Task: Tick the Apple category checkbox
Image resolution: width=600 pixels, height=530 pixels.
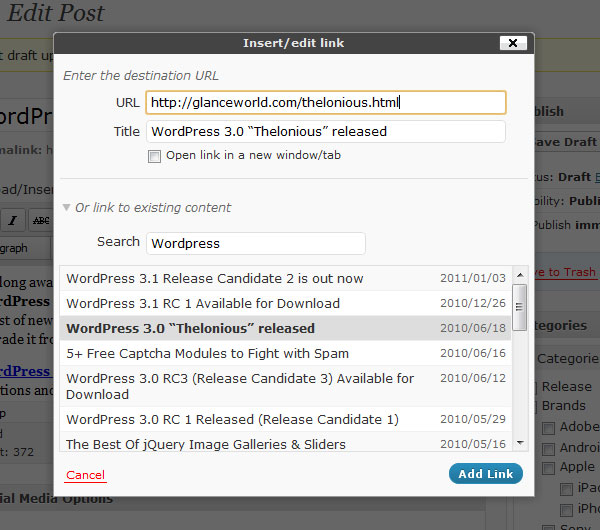Action: coord(548,468)
